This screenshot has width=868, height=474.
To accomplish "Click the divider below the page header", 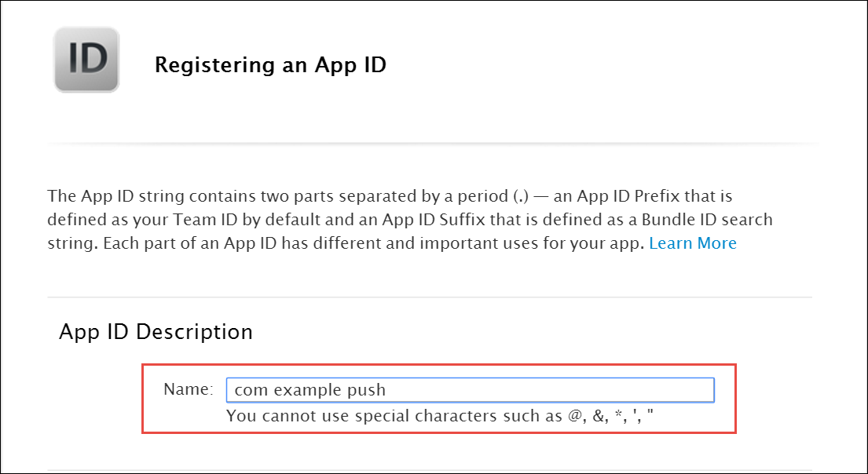I will pos(432,144).
